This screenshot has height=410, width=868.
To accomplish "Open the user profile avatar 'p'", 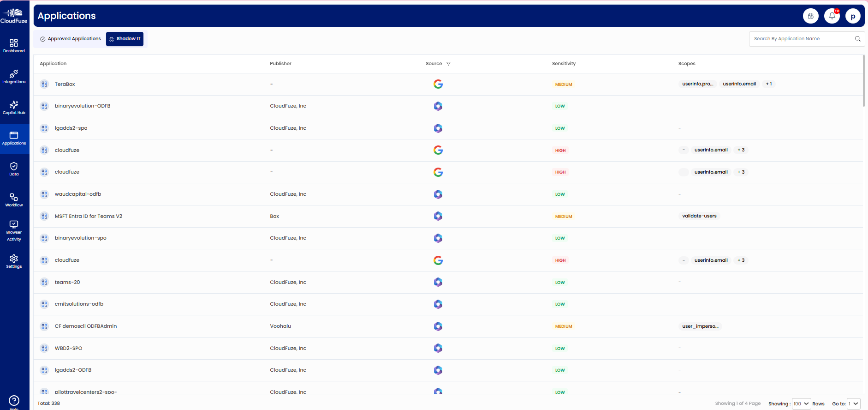I will pos(853,16).
